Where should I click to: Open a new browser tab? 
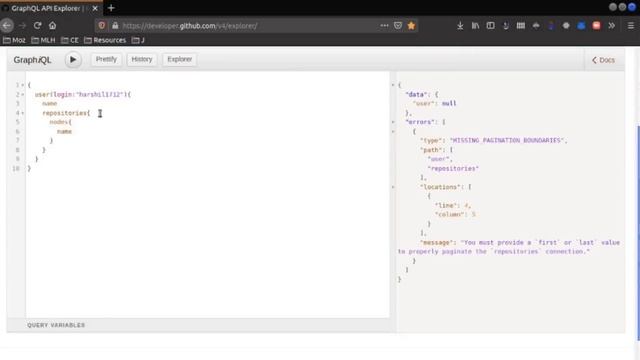click(111, 8)
